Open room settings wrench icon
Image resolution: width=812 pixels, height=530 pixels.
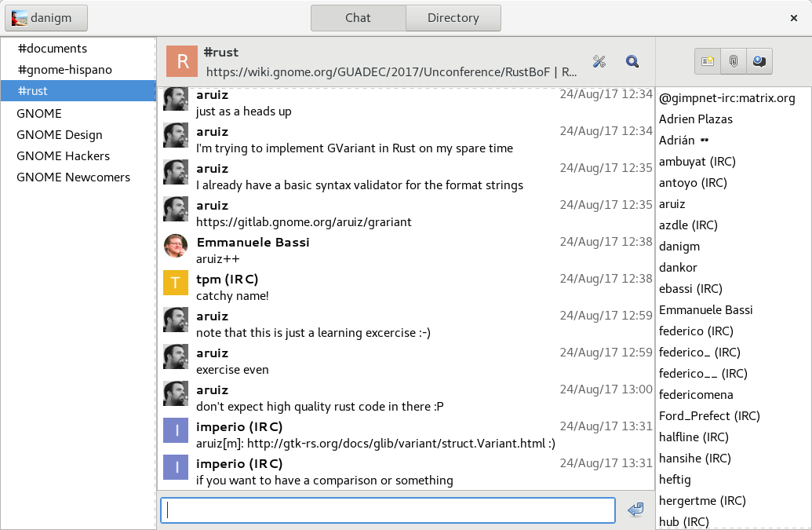coord(600,61)
